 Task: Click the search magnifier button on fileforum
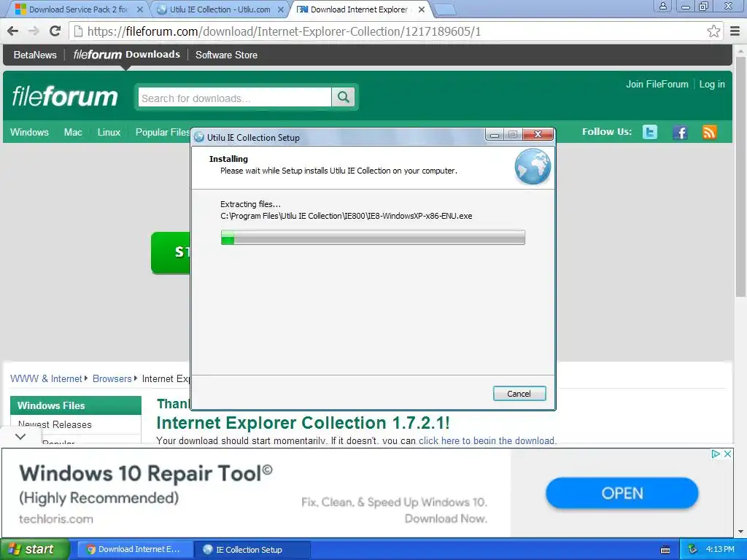(344, 97)
